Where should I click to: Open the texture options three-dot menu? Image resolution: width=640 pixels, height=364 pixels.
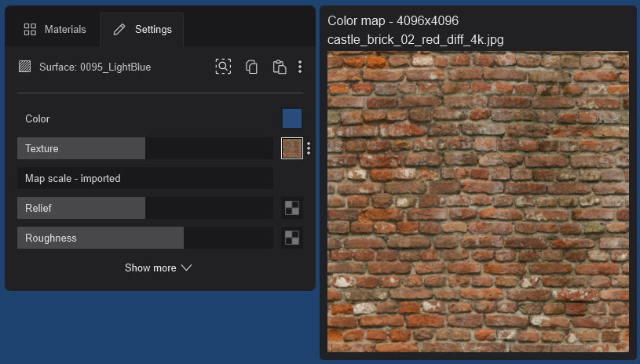(x=309, y=148)
